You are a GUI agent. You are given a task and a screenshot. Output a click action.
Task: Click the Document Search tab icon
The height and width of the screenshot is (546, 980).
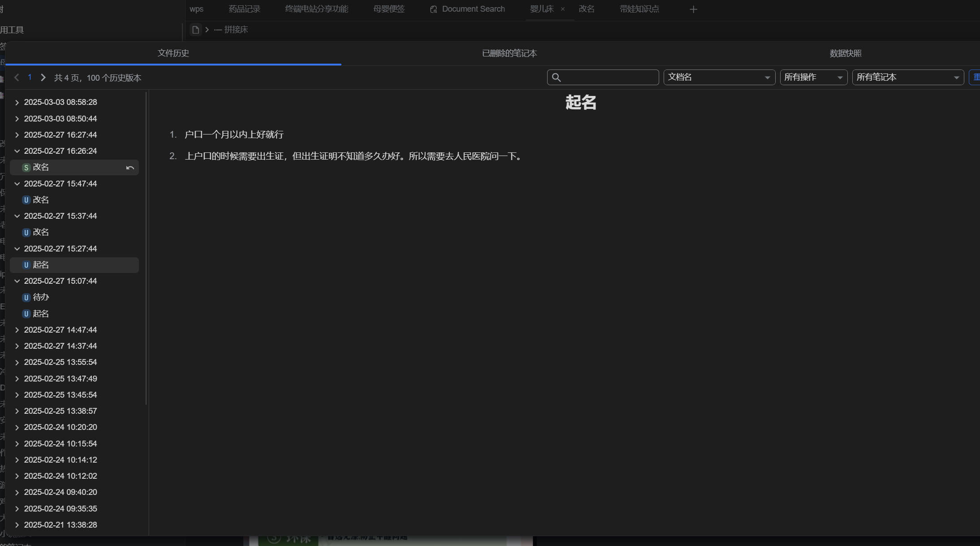(433, 9)
